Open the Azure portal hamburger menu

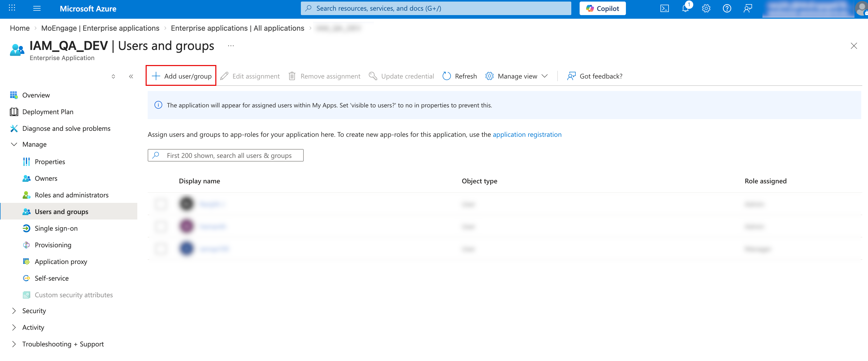[37, 8]
